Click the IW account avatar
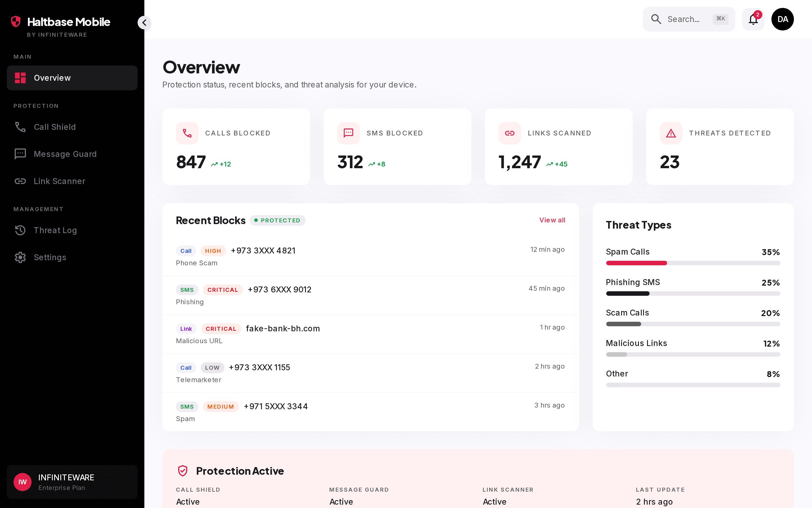 [23, 482]
